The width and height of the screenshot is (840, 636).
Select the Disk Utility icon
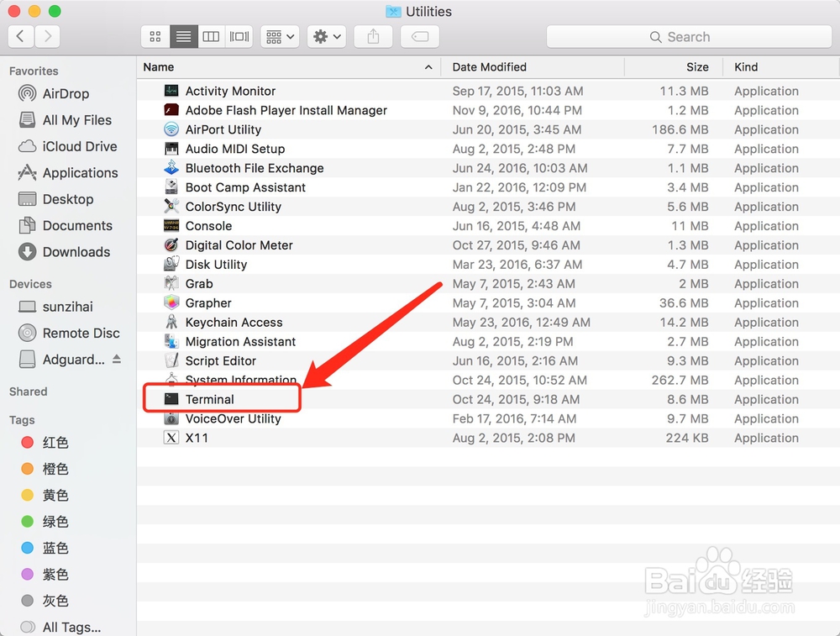[x=171, y=264]
